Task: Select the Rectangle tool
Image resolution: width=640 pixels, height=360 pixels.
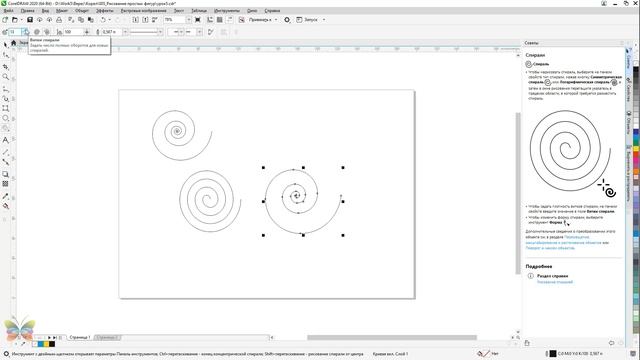Action: pyautogui.click(x=5, y=108)
